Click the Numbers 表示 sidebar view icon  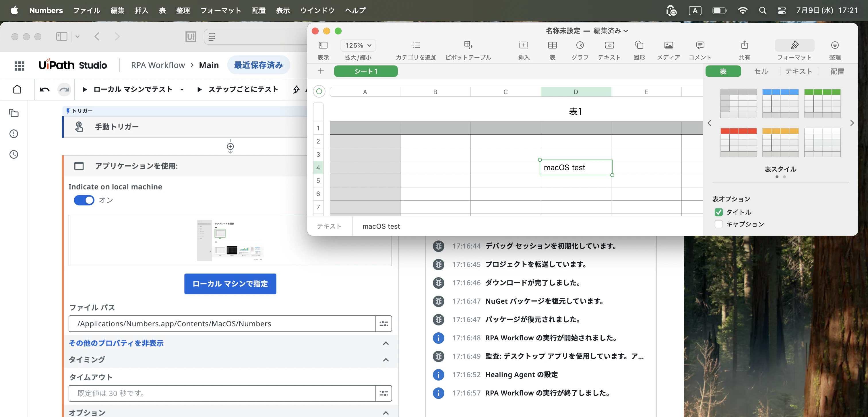(323, 45)
